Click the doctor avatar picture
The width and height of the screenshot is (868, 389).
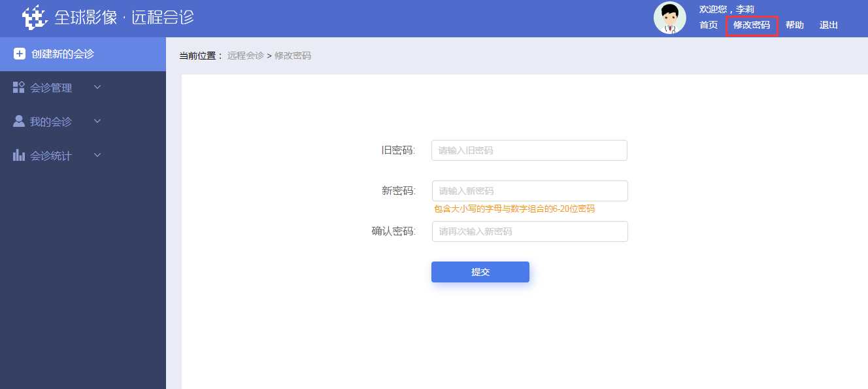click(669, 18)
